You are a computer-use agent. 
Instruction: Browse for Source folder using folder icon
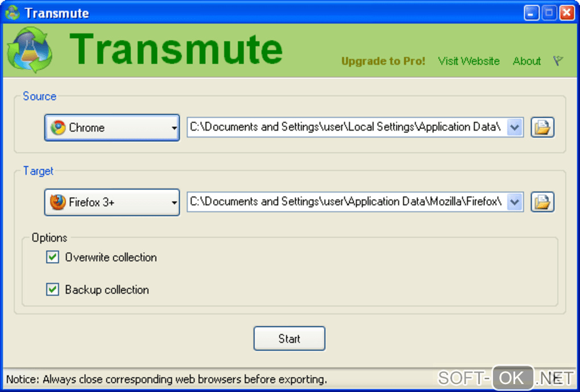[542, 127]
